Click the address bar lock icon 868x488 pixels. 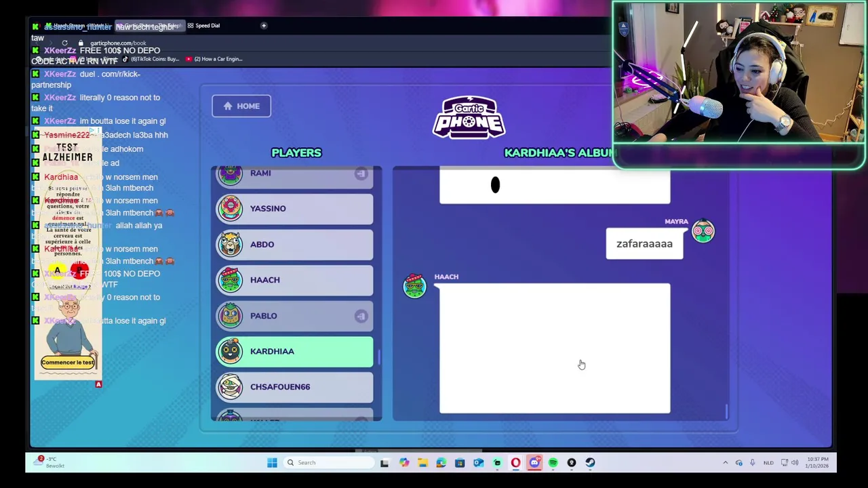[x=81, y=43]
